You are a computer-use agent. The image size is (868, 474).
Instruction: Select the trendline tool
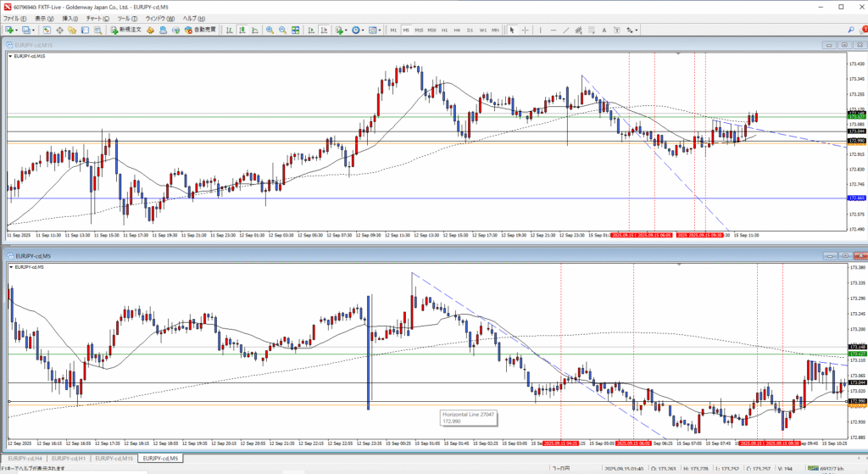tap(565, 30)
